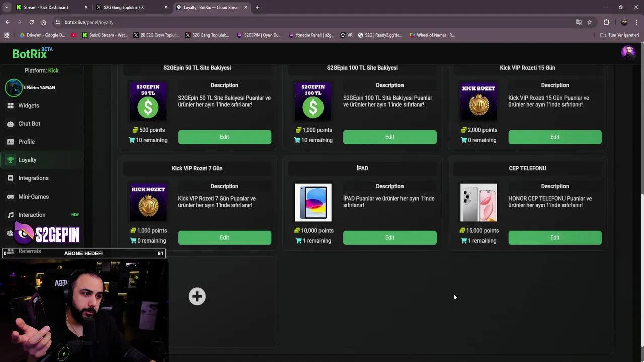
Task: Open the apps grid in bookmarks bar
Action: click(x=7, y=35)
